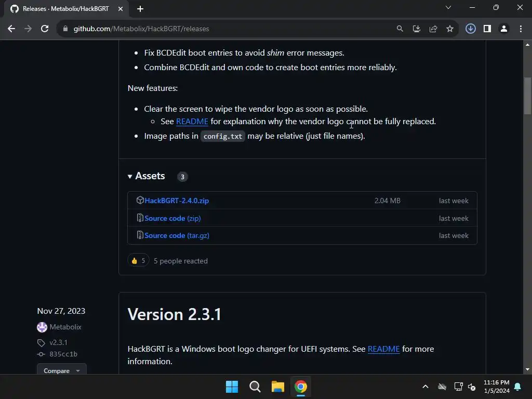The height and width of the screenshot is (399, 532).
Task: Click network display tray icon
Action: tap(458, 387)
